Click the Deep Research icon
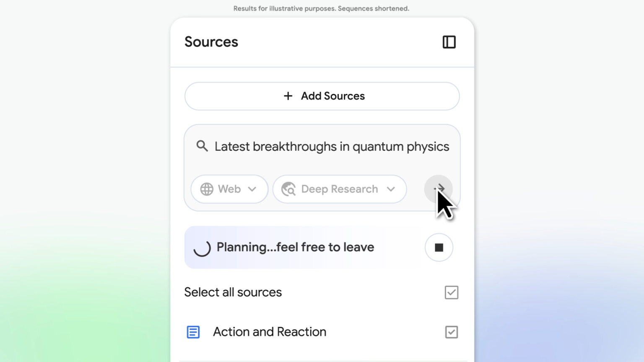Image resolution: width=644 pixels, height=362 pixels. [x=288, y=189]
